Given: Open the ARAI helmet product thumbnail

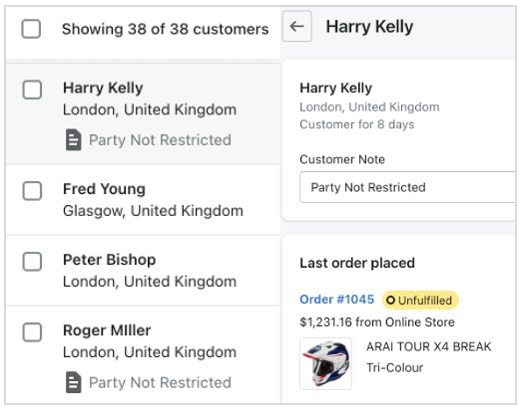Looking at the screenshot, I should pos(326,363).
